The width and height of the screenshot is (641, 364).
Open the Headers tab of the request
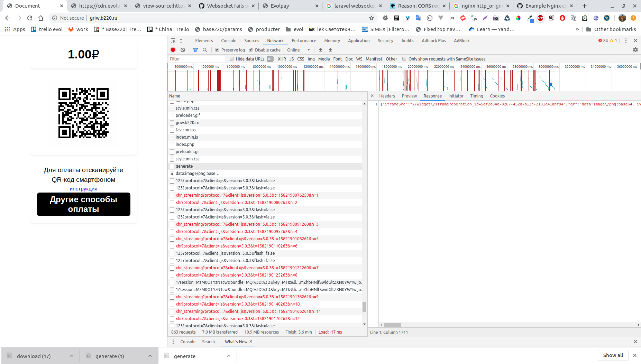pos(387,96)
